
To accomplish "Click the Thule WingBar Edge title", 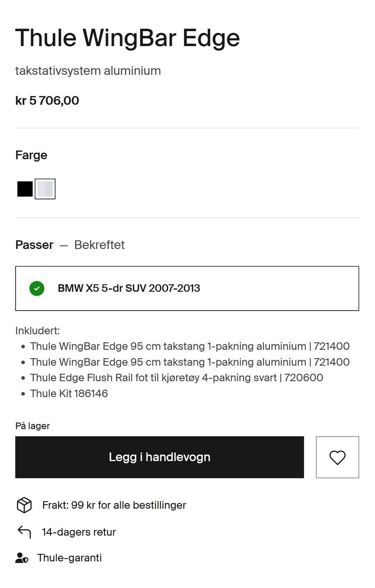I will [x=127, y=38].
